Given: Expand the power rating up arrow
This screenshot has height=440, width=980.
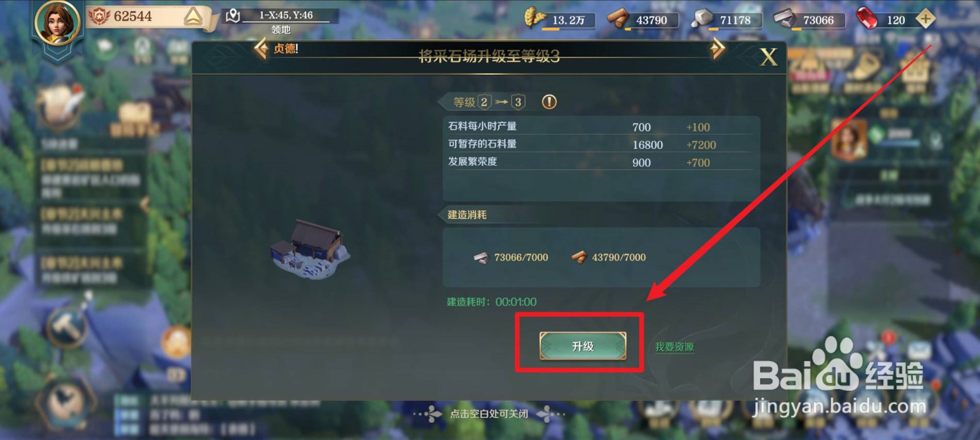Looking at the screenshot, I should tap(194, 17).
